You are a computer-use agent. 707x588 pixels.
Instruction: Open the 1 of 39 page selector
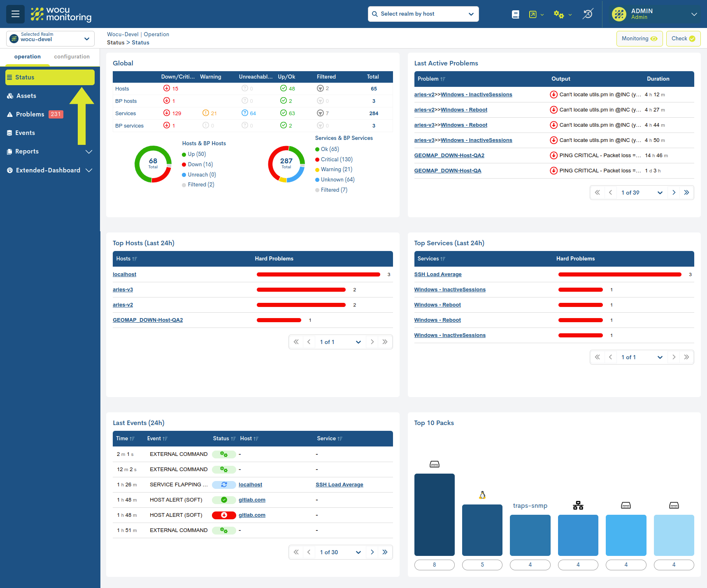click(x=642, y=193)
